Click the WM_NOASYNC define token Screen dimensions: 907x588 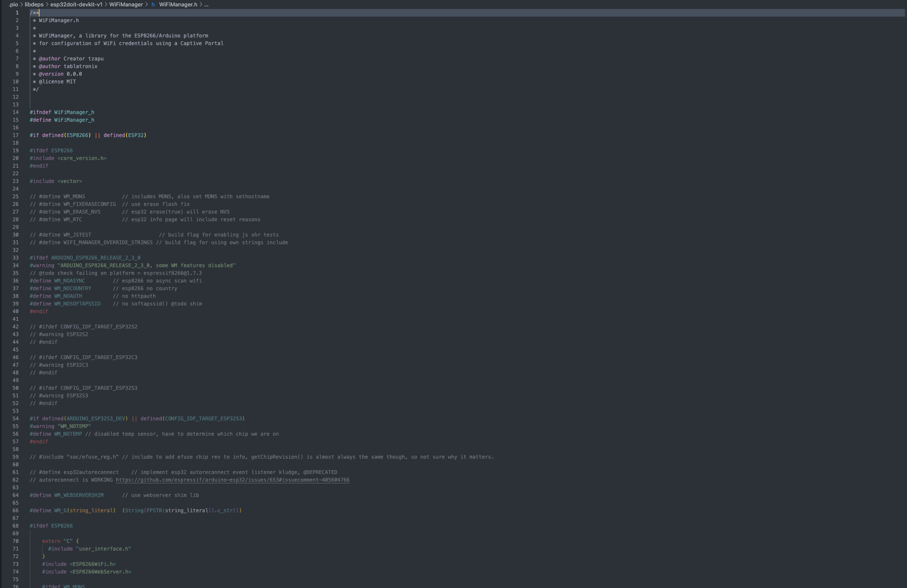click(69, 280)
